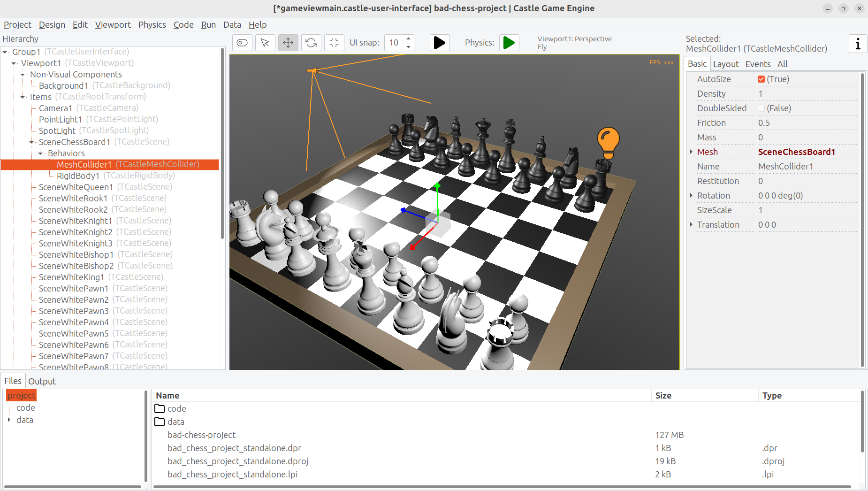Click the red X axis arrow gizmo

[x=413, y=247]
